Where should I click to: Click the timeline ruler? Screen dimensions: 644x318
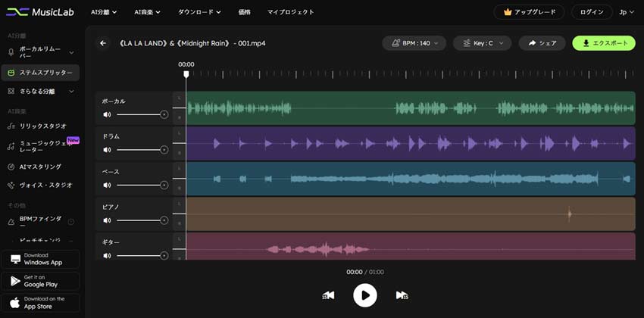coord(411,74)
